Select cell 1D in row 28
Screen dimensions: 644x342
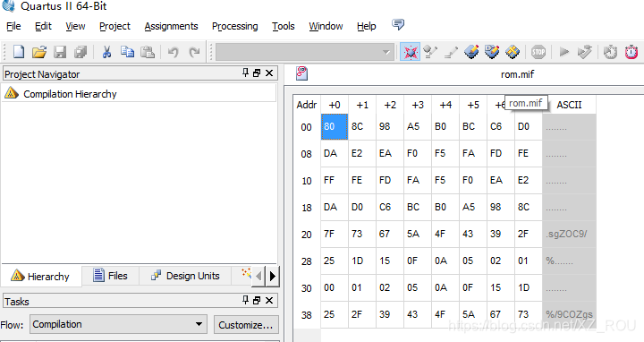(x=362, y=261)
